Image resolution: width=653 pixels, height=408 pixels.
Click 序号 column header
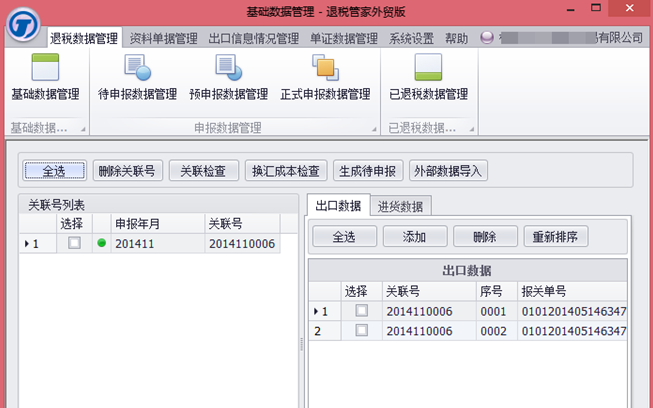[x=497, y=291]
